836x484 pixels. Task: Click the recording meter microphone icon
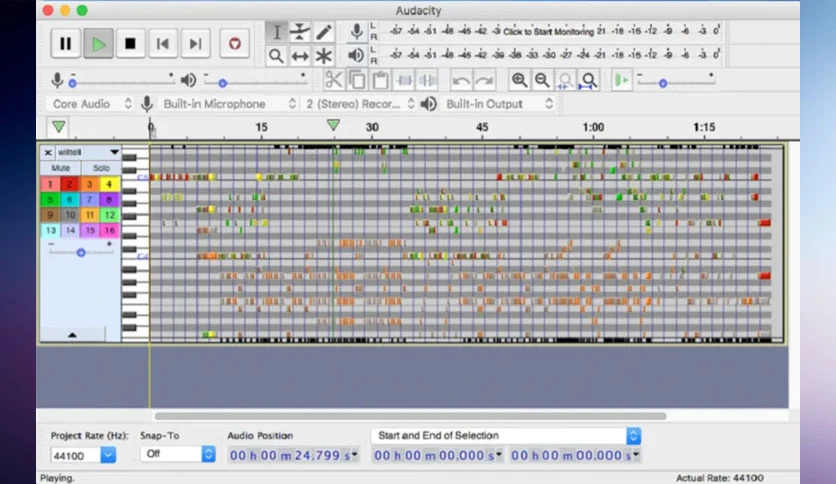356,31
